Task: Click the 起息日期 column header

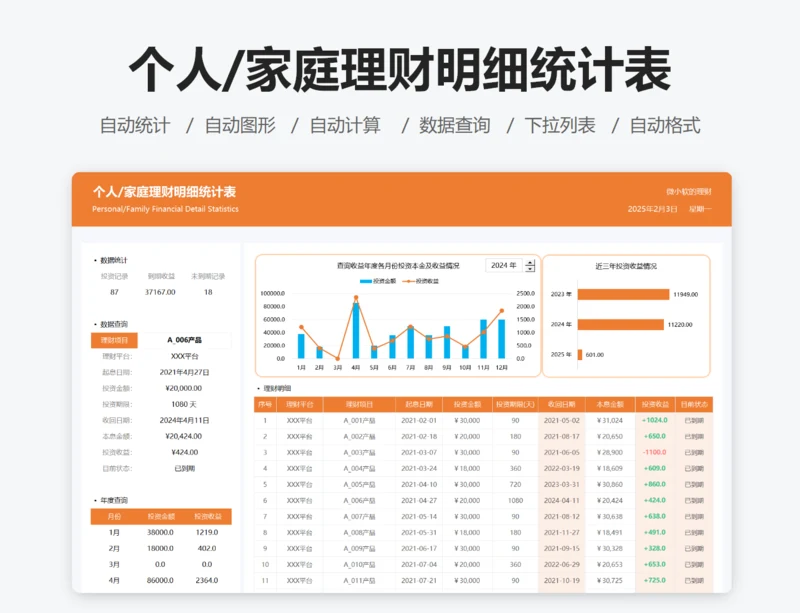Action: [419, 404]
